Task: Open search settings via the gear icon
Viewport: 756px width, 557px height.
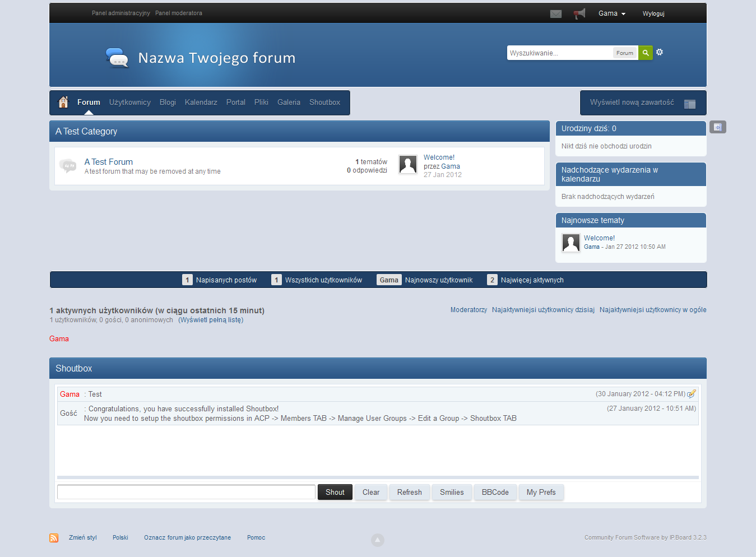Action: click(659, 52)
